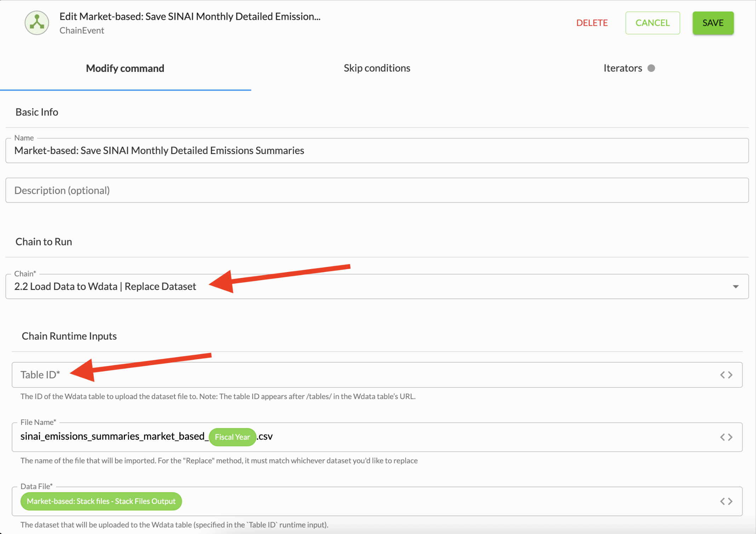Screen dimensions: 756x534
Task: Open the Iterators tab
Action: (622, 68)
